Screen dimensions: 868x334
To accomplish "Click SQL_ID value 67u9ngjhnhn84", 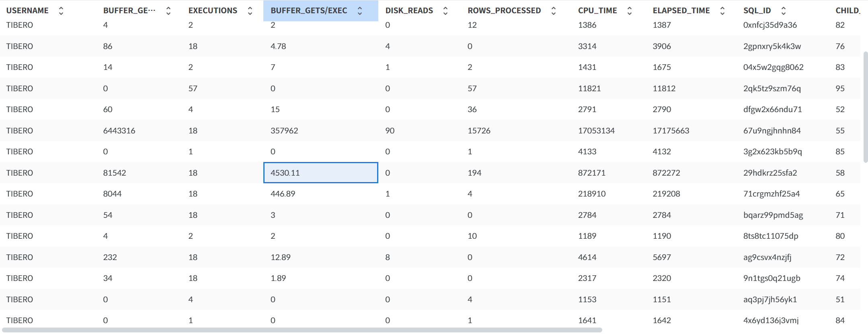I will pyautogui.click(x=772, y=131).
